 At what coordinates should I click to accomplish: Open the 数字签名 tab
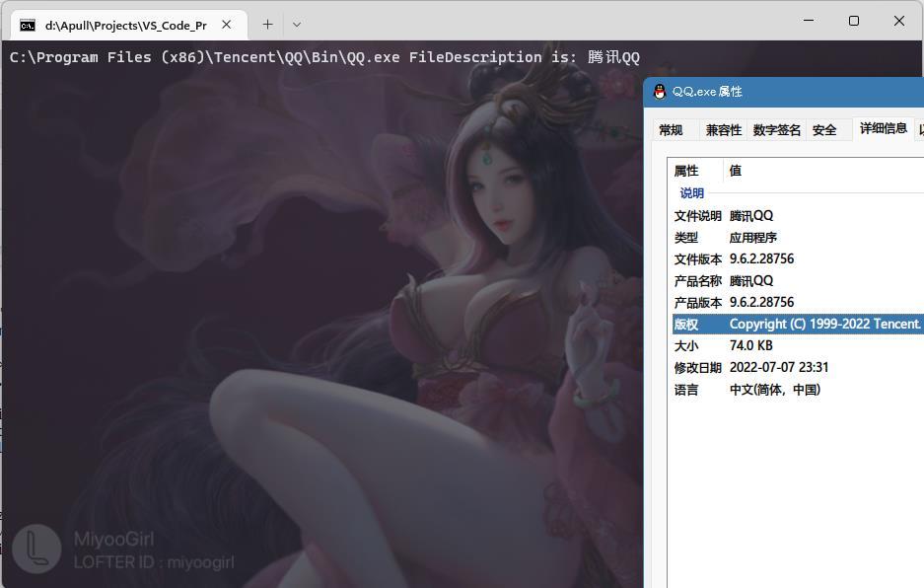click(777, 130)
